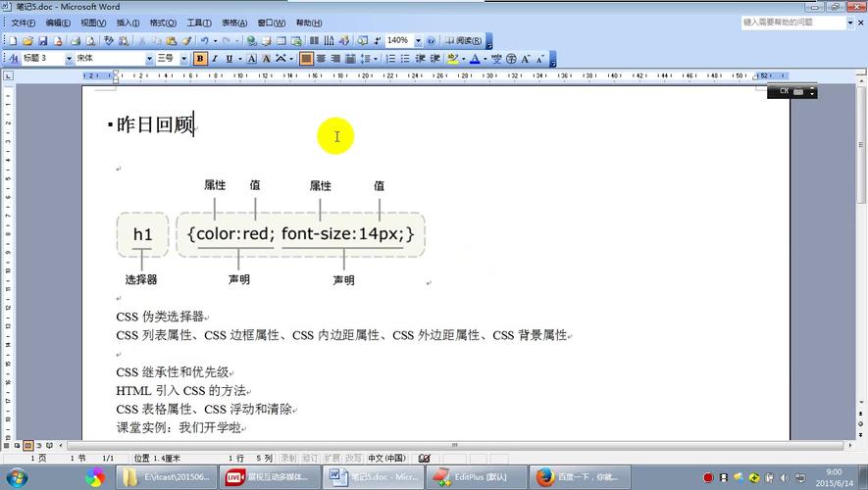This screenshot has width=868, height=490.
Task: Save the document with floppy icon
Action: click(x=42, y=40)
